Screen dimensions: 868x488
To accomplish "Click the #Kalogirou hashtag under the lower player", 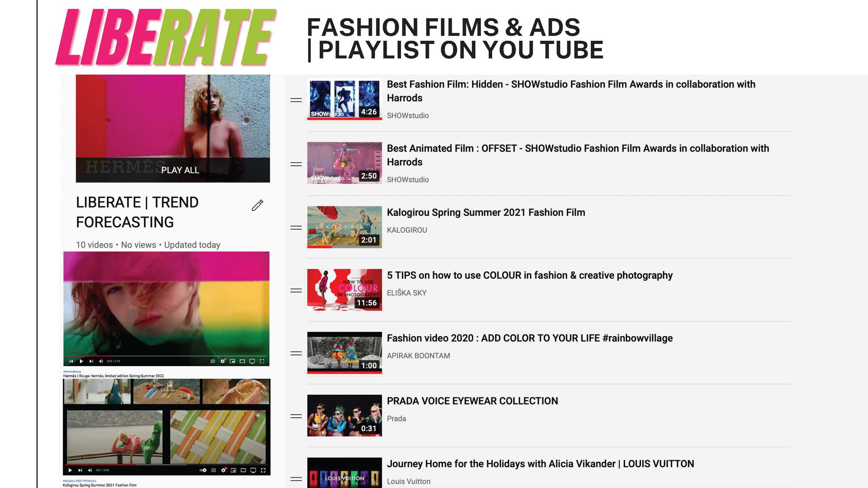I will 69,481.
